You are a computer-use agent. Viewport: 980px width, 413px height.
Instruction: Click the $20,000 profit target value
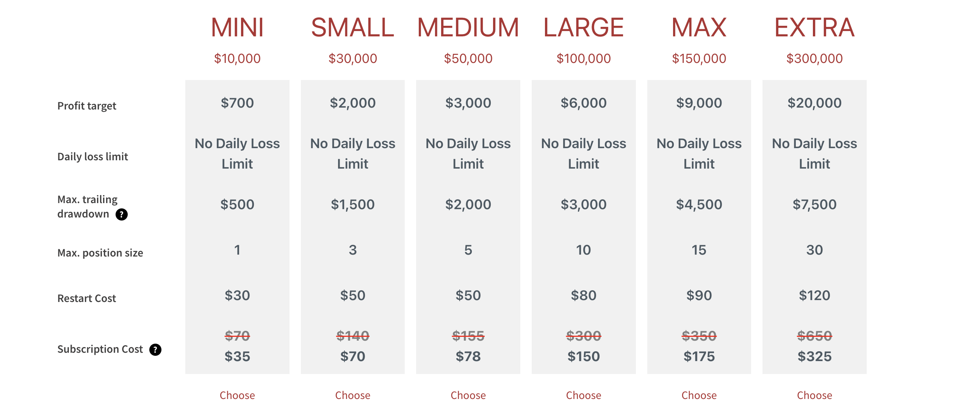click(x=814, y=103)
